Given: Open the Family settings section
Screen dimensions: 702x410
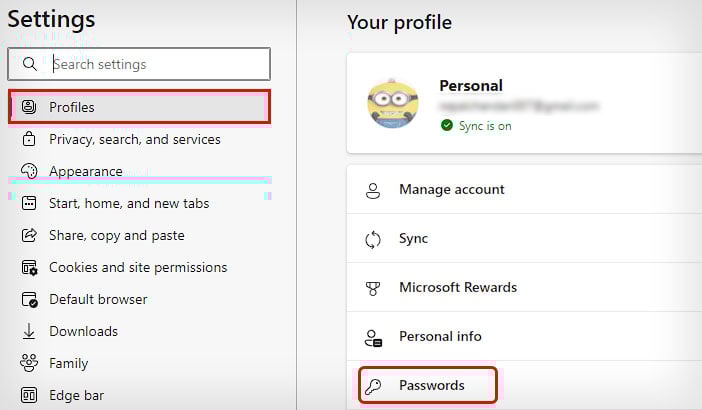Looking at the screenshot, I should (68, 363).
